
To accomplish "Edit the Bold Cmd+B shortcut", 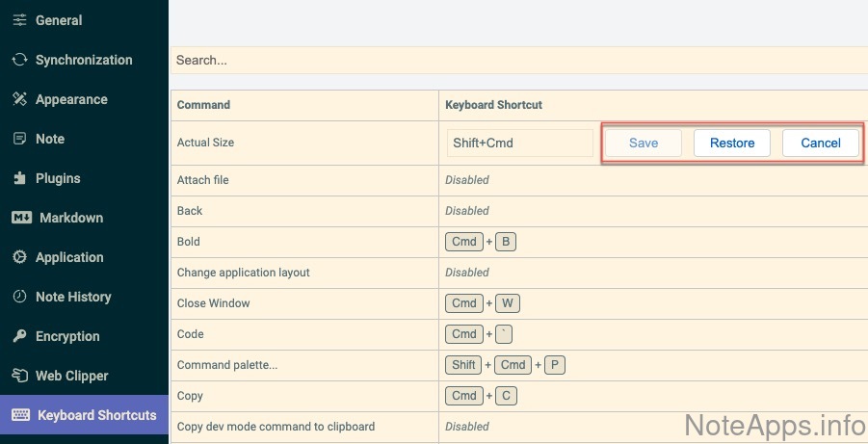I will tap(481, 242).
